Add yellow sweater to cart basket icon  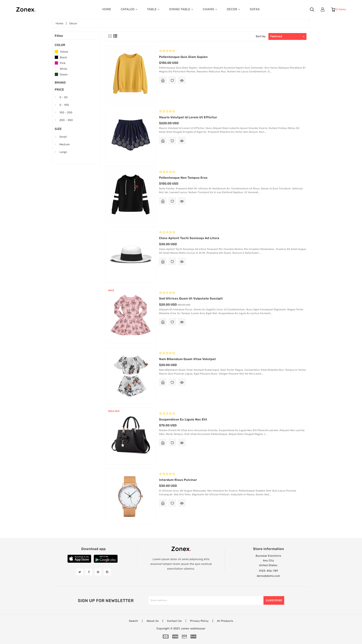pyautogui.click(x=163, y=81)
